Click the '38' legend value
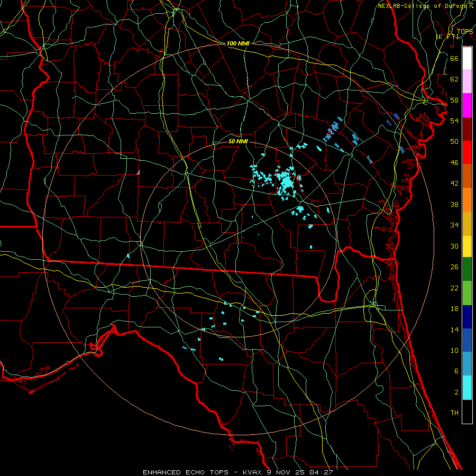 [x=454, y=204]
